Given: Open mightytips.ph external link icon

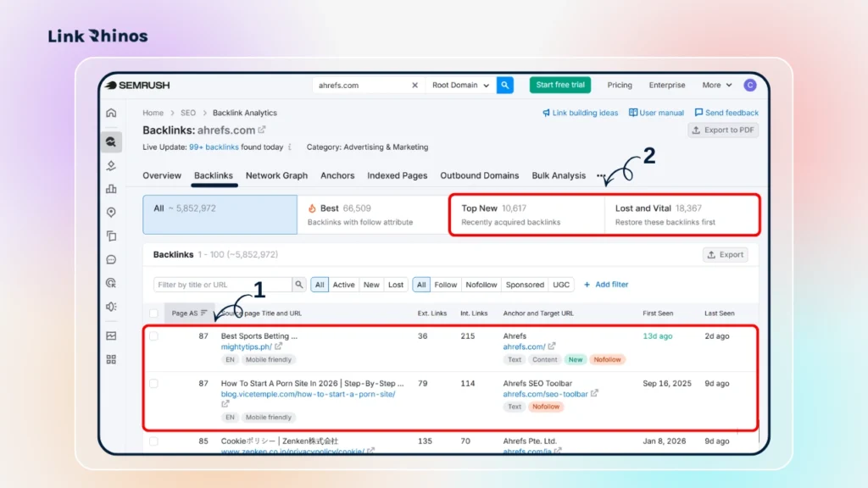Looking at the screenshot, I should 278,347.
